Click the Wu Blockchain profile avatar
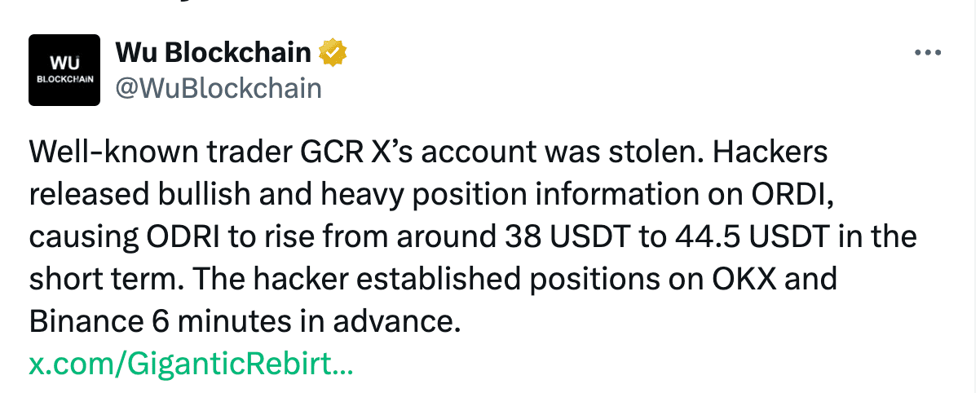The image size is (980, 393). [64, 70]
